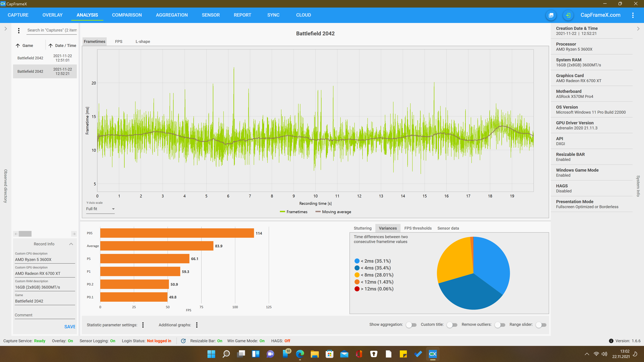Open the FPS thresholds tab
The width and height of the screenshot is (644, 362).
pos(418,228)
